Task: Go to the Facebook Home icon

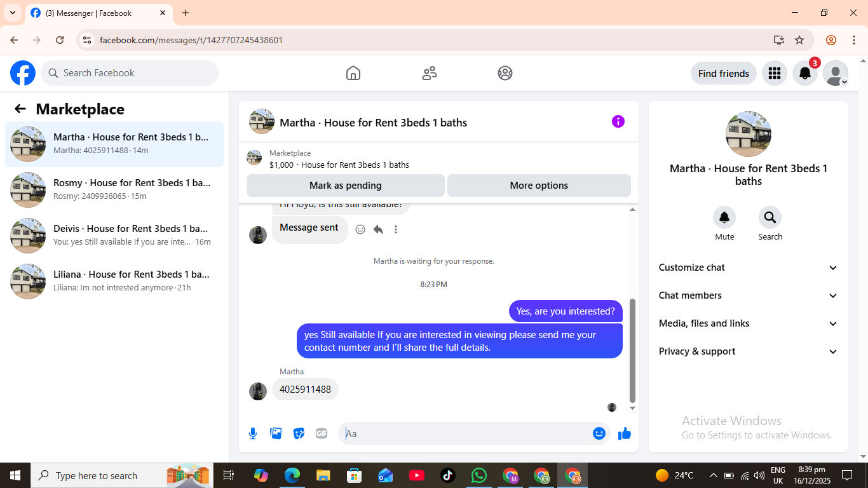Action: (x=353, y=73)
